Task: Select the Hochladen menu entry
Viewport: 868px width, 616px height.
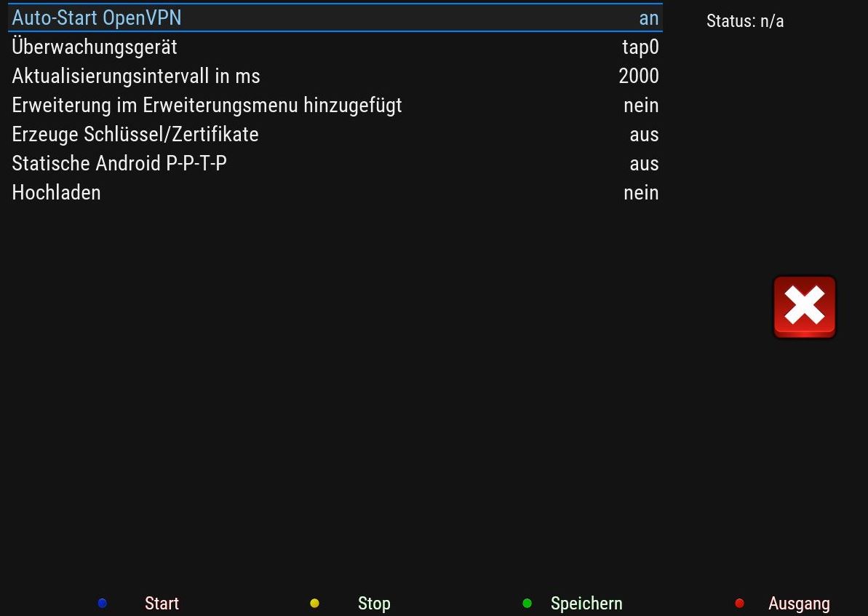Action: click(57, 193)
